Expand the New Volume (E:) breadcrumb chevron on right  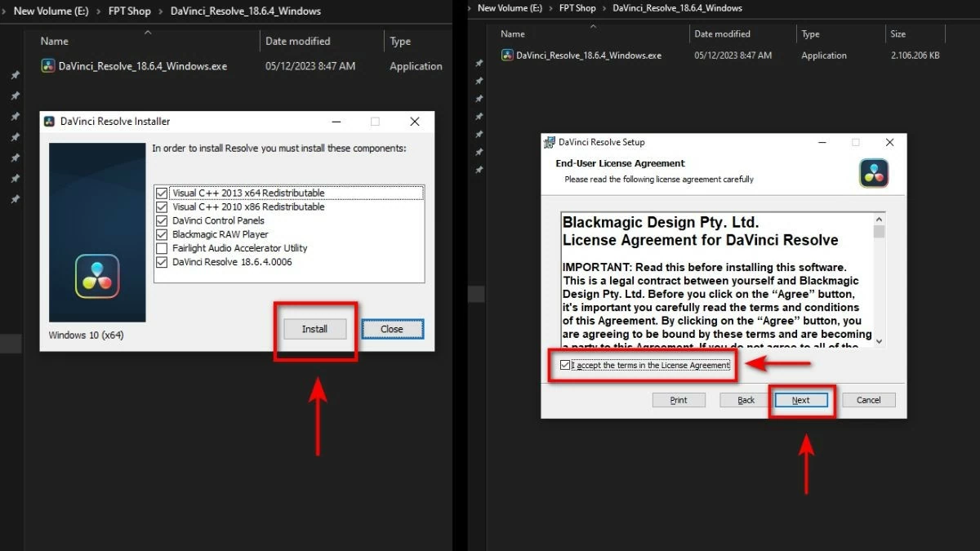click(x=553, y=8)
